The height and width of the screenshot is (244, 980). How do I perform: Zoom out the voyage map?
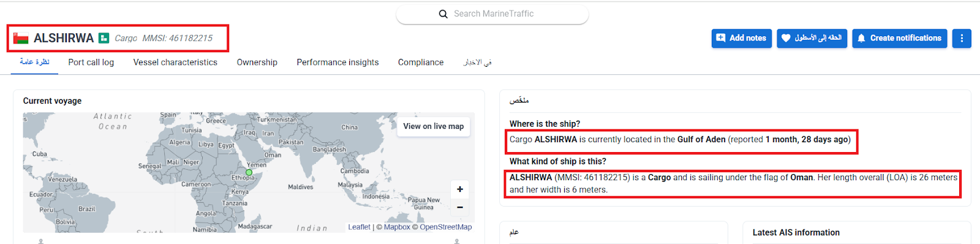(460, 207)
